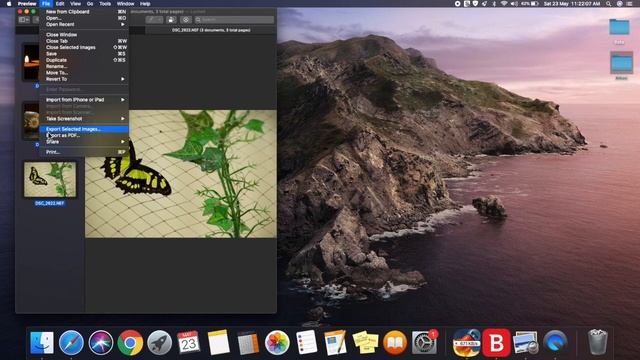Click Print... at bottom of File menu

click(84, 152)
